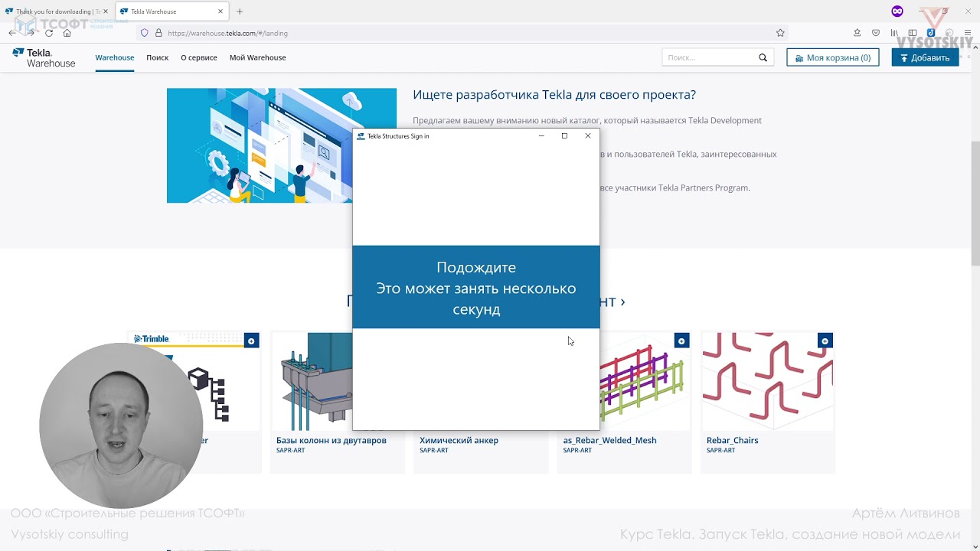
Task: Close the Tekla Structures Sign in dialog
Action: tap(588, 135)
